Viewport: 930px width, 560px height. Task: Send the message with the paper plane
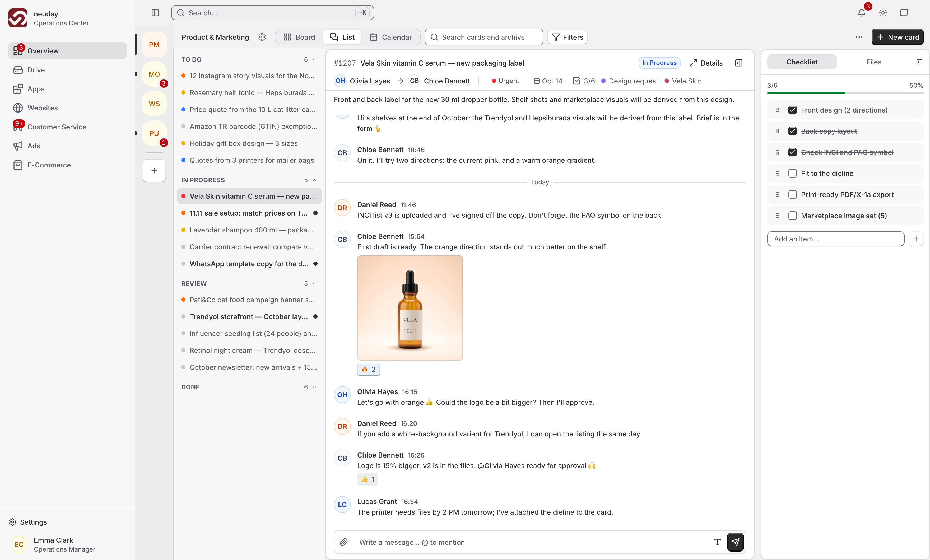tap(735, 542)
